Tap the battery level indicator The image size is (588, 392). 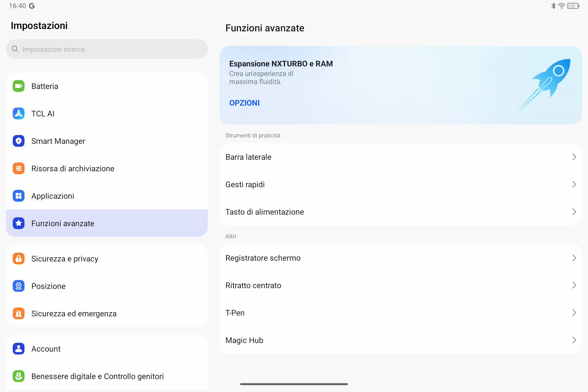coord(573,6)
